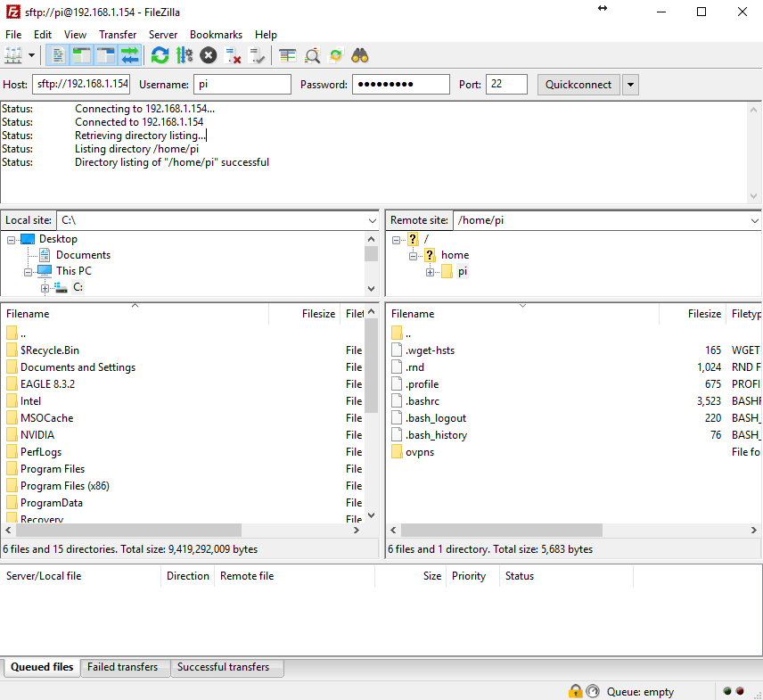
Task: Open the View menu
Action: tap(76, 35)
